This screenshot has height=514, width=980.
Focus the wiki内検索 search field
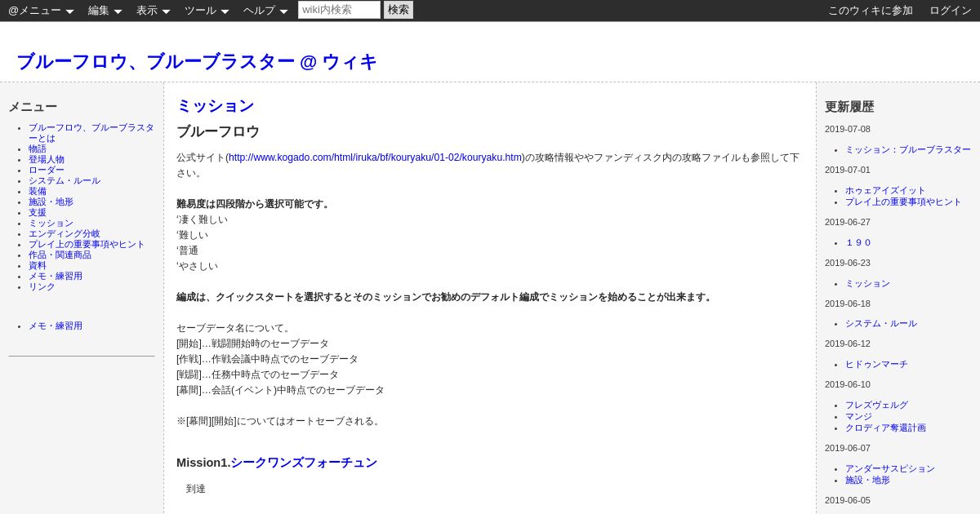pos(339,10)
